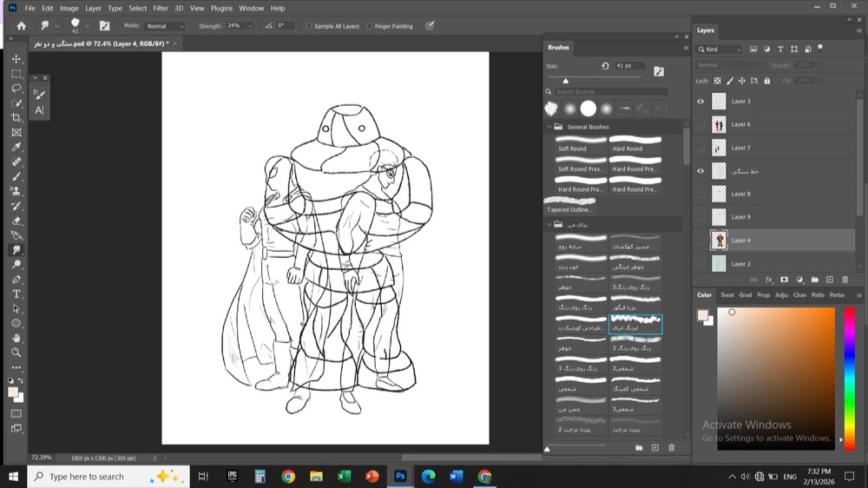Viewport: 868px width, 488px height.
Task: Hide Layer 3 using its eye icon
Action: (x=701, y=102)
